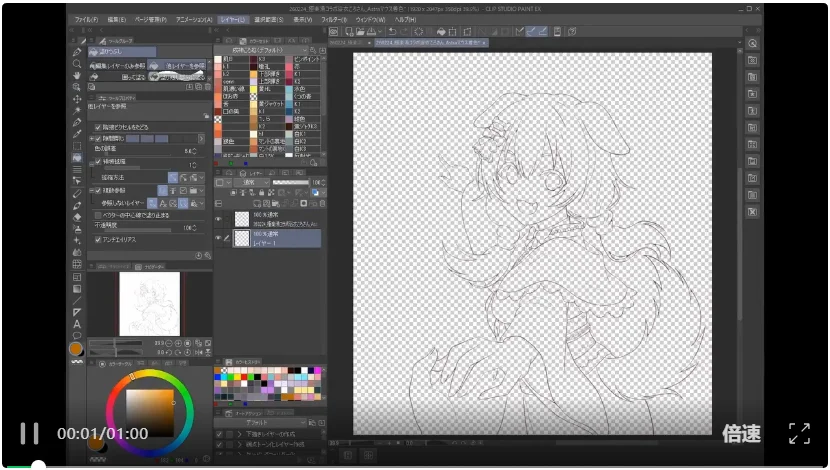Click the Redo arrow in command bar
830x470 pixels.
coord(405,31)
